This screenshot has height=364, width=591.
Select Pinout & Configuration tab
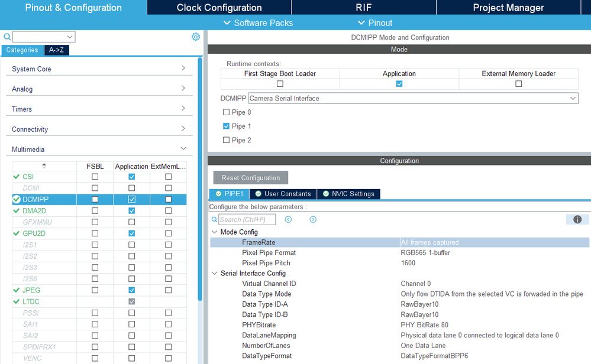point(73,8)
